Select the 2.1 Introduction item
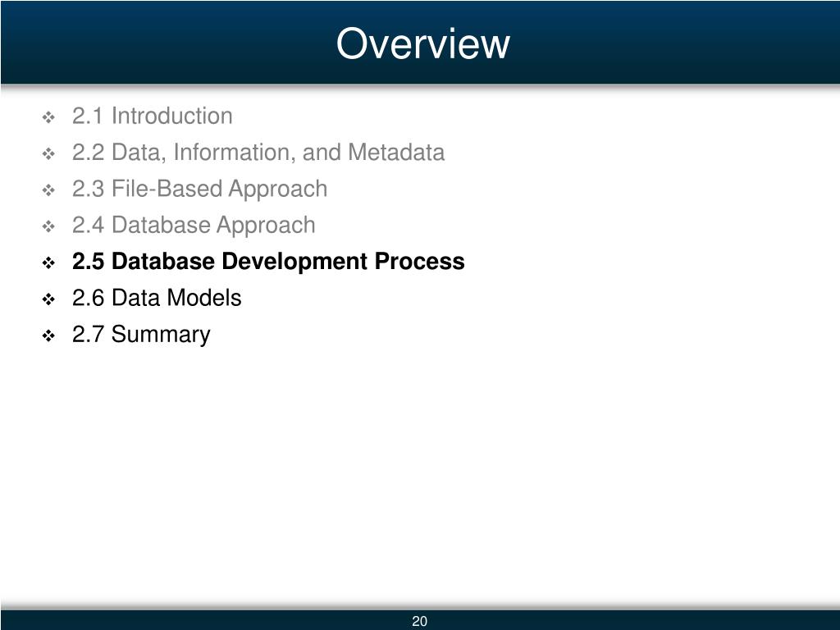The width and height of the screenshot is (840, 630). pyautogui.click(x=152, y=116)
